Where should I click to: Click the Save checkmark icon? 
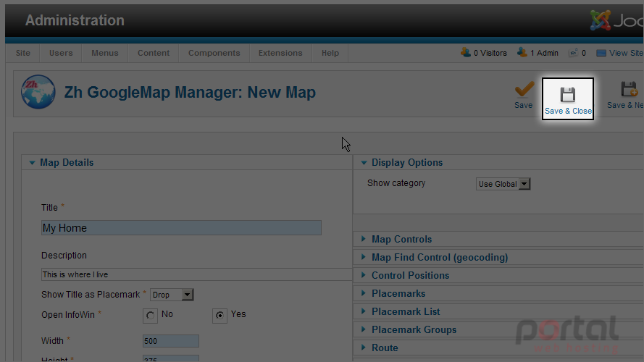tap(524, 89)
